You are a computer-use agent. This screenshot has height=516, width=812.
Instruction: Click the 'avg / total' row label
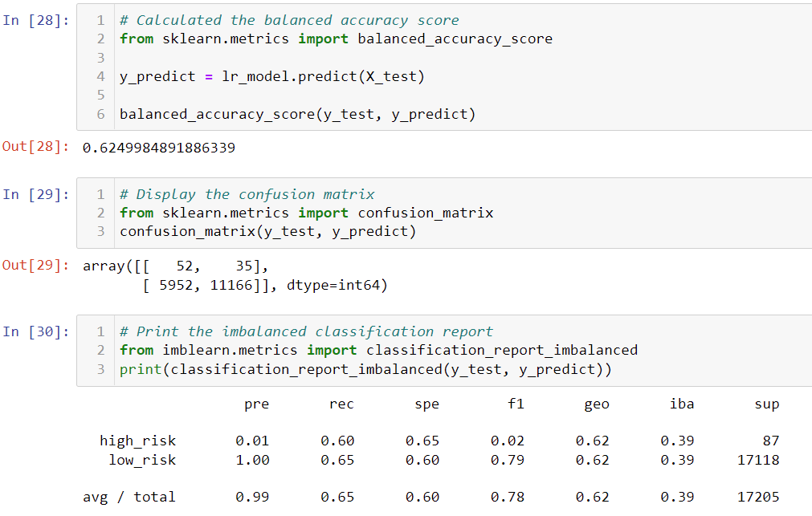pos(129,498)
